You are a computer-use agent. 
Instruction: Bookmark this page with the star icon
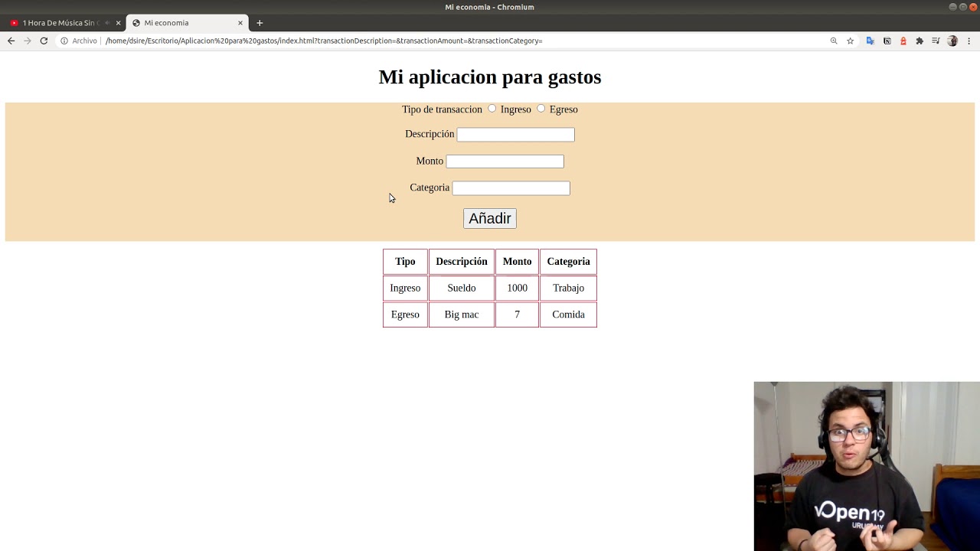(851, 41)
